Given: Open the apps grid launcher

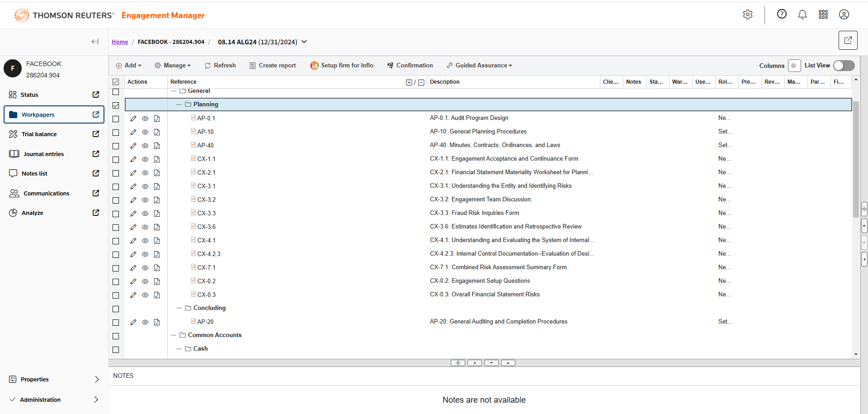Looking at the screenshot, I should pyautogui.click(x=823, y=14).
